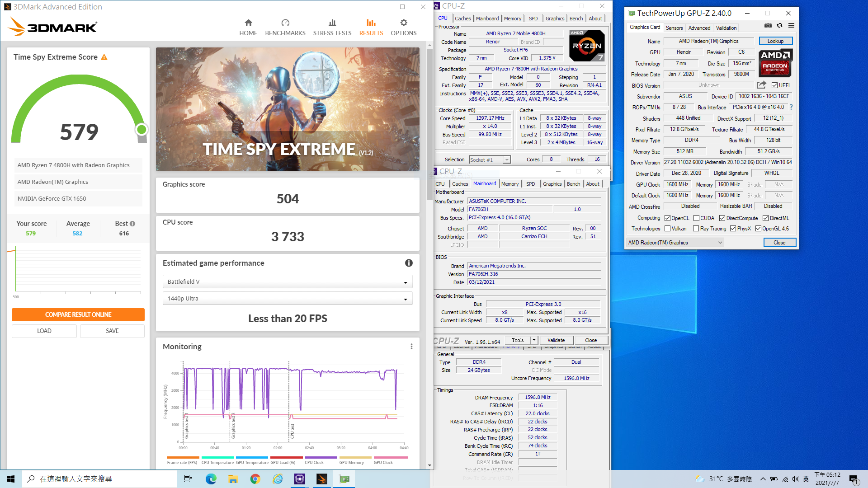
Task: Toggle Vulkan checkbox in GPU-Z
Action: 667,229
